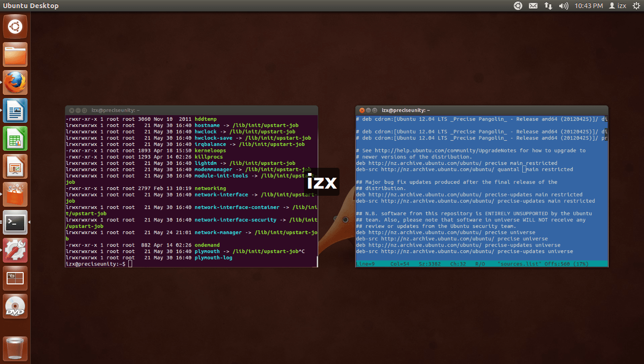Click the izx@preciseunity shell prompt
The width and height of the screenshot is (644, 364).
click(95, 264)
